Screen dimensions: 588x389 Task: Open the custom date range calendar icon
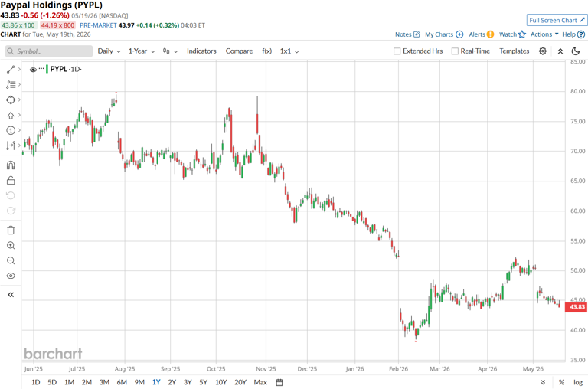279,382
